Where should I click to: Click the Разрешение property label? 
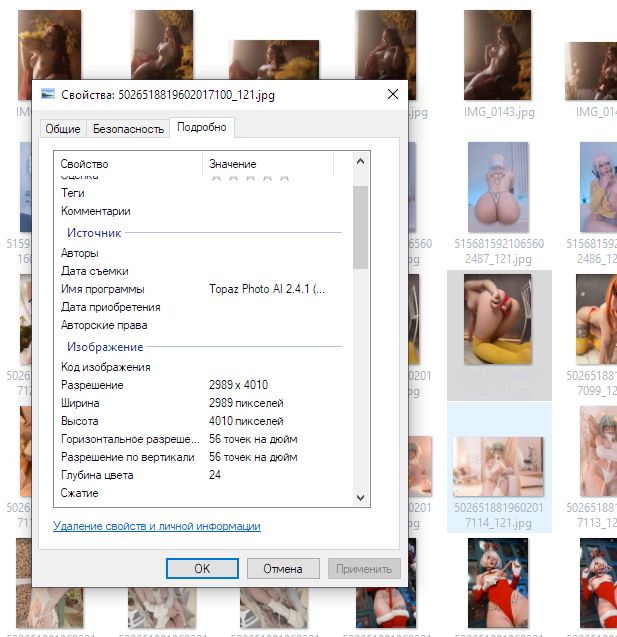[x=92, y=385]
